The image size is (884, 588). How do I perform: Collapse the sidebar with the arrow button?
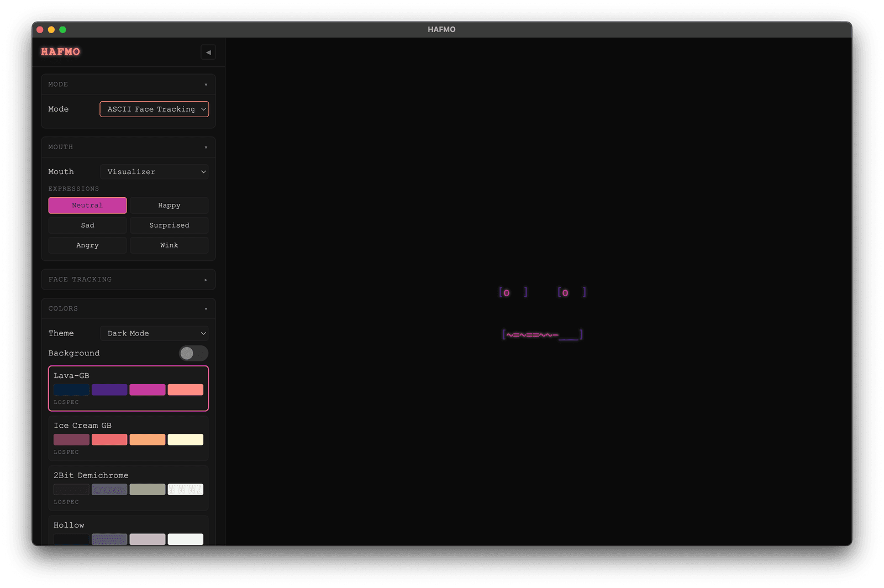click(208, 53)
